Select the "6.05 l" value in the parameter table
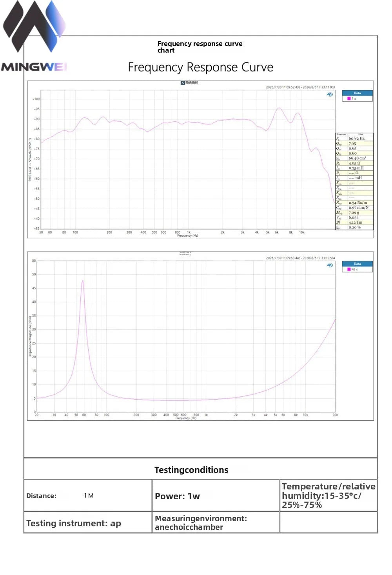 pyautogui.click(x=354, y=217)
